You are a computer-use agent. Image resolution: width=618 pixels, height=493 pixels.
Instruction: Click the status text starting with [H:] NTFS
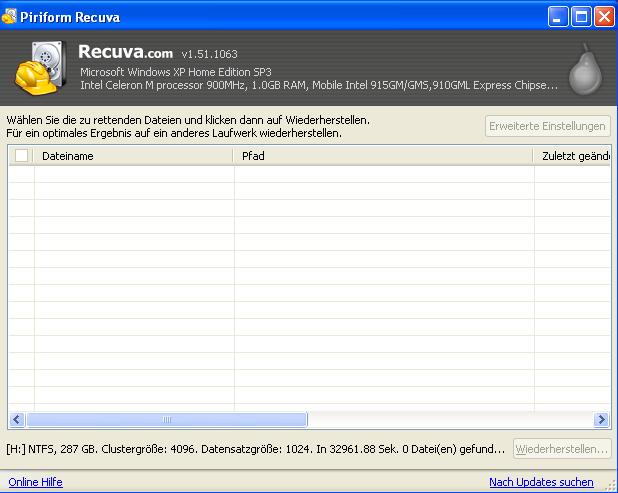pos(255,449)
